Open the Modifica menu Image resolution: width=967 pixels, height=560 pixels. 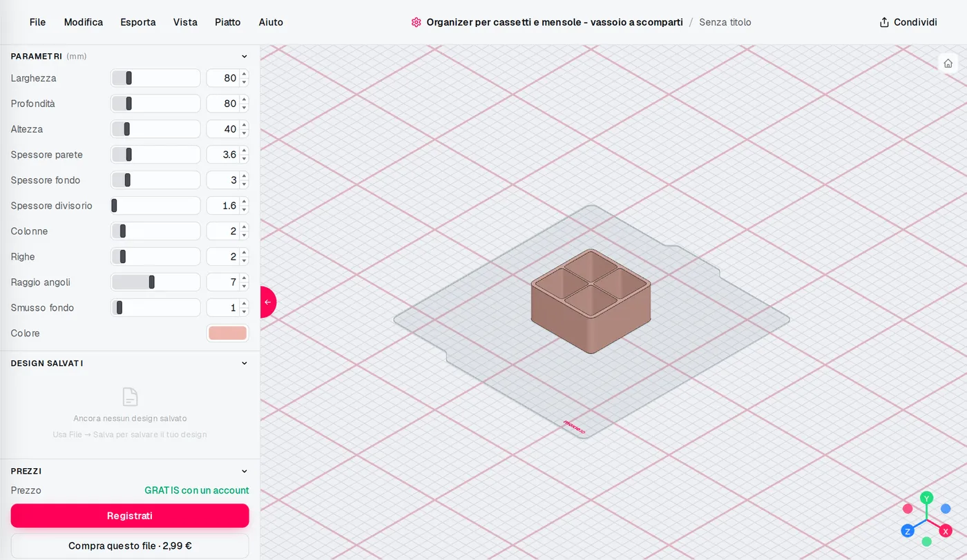tap(84, 22)
